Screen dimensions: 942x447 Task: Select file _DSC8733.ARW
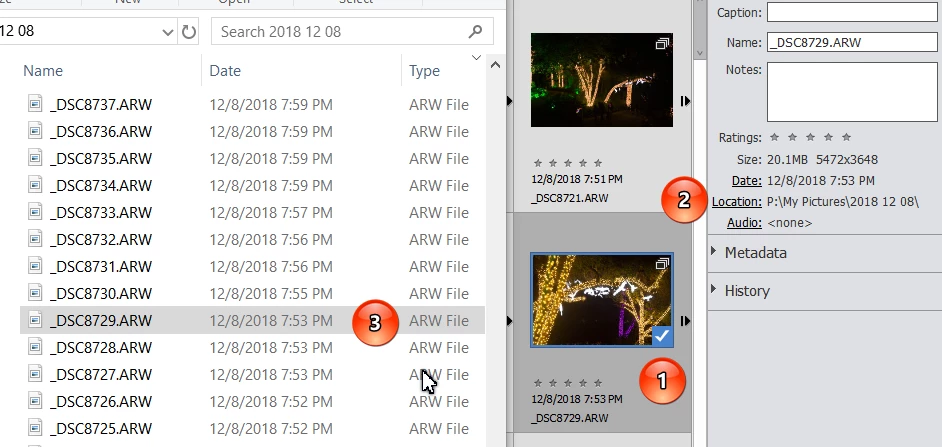101,213
